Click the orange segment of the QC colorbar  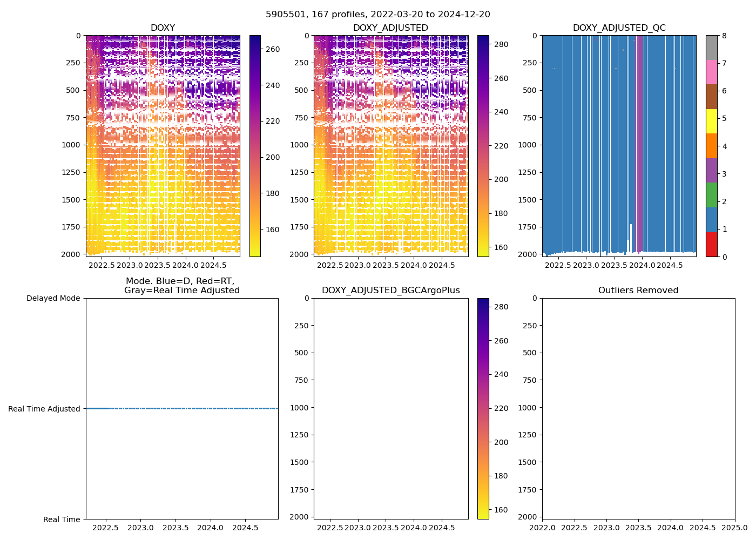point(711,146)
